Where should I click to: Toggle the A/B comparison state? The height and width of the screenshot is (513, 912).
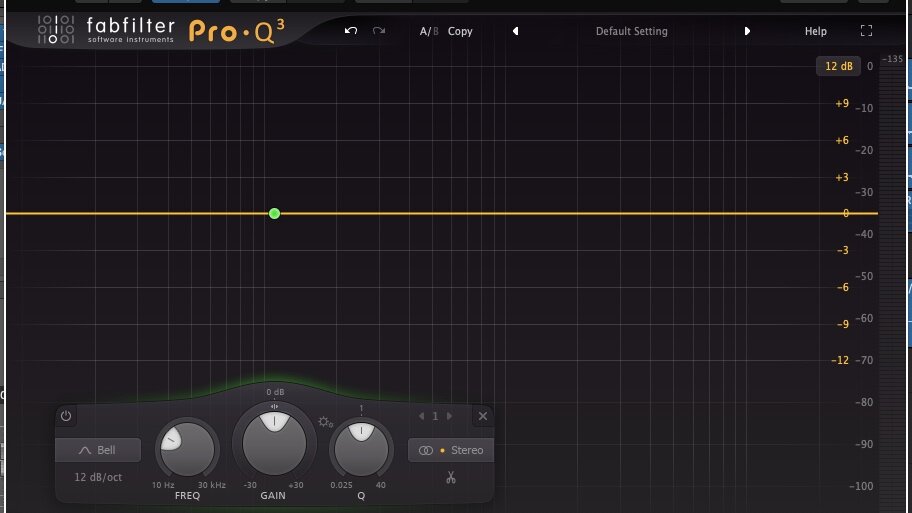429,31
